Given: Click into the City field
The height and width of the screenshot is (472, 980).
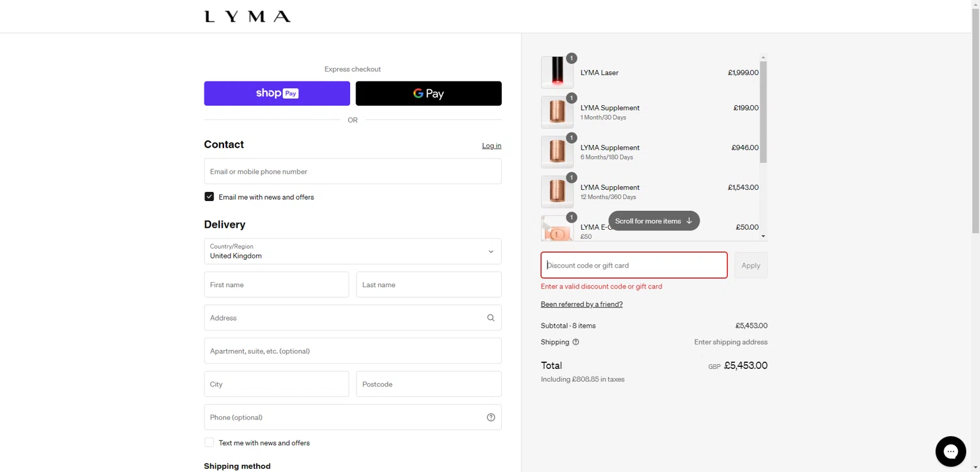Looking at the screenshot, I should click(x=276, y=385).
